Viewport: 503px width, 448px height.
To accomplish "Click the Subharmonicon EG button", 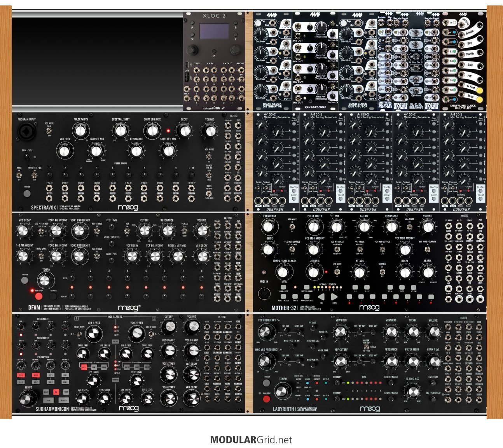I will click(x=56, y=392).
